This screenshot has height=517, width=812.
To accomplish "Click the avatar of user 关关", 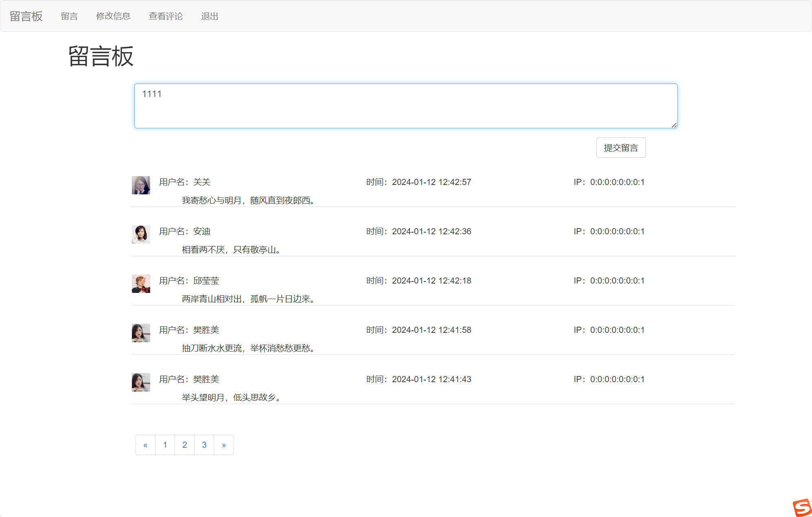I will tap(141, 185).
